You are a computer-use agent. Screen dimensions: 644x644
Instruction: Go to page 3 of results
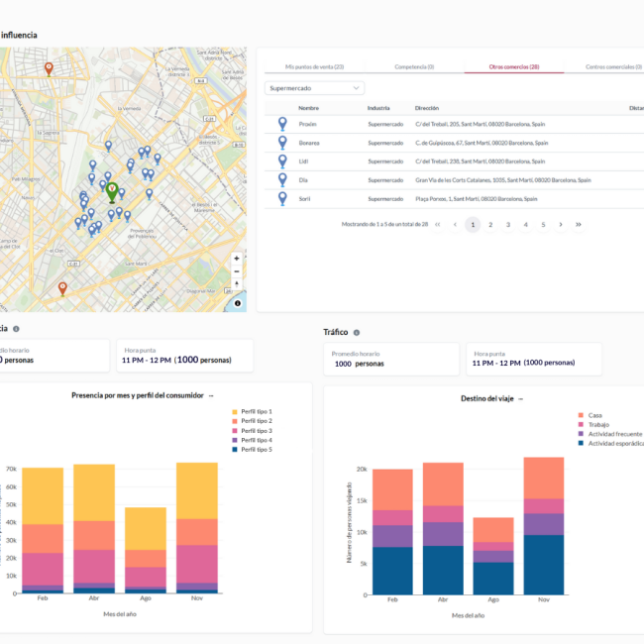pyautogui.click(x=507, y=225)
